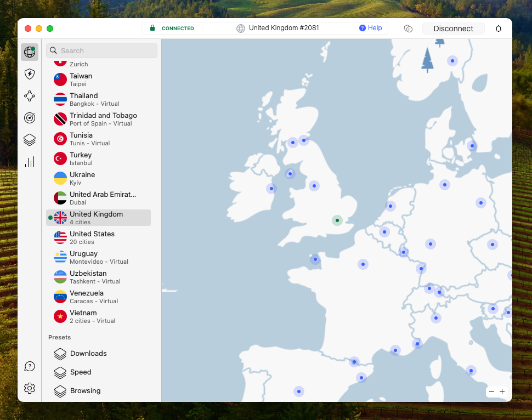
Task: Click the Disconnect button
Action: [x=453, y=29]
